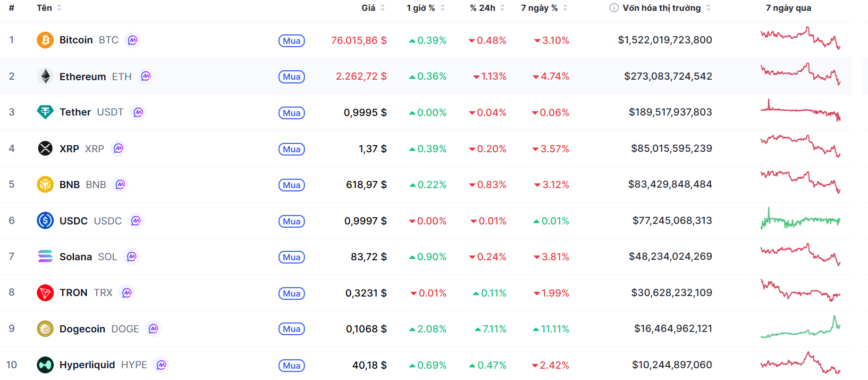Open the USDC green 7-day sparkline chart

coord(800,220)
